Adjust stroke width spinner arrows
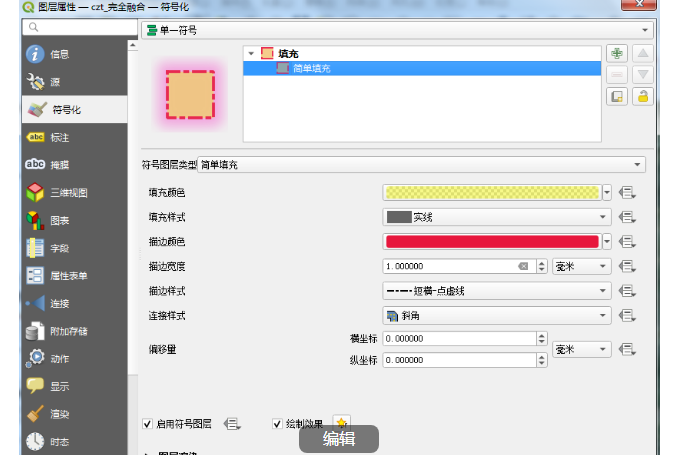682x455 pixels. point(542,266)
